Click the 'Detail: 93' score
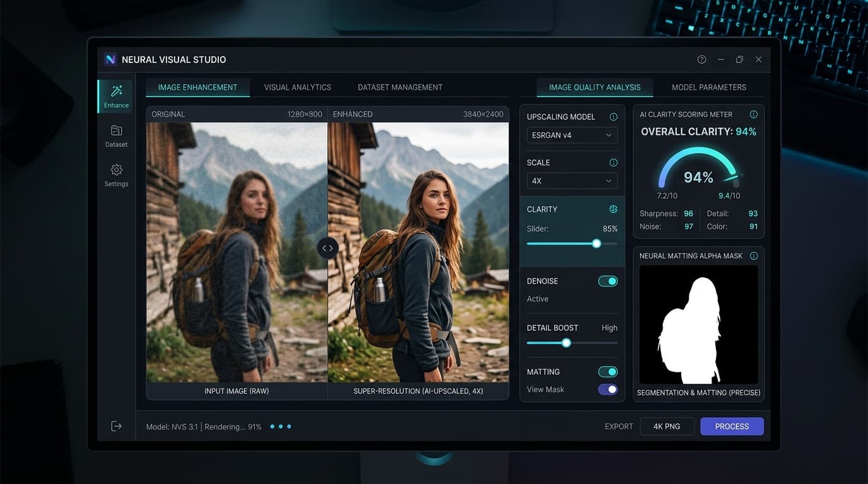868x484 pixels. coord(732,214)
